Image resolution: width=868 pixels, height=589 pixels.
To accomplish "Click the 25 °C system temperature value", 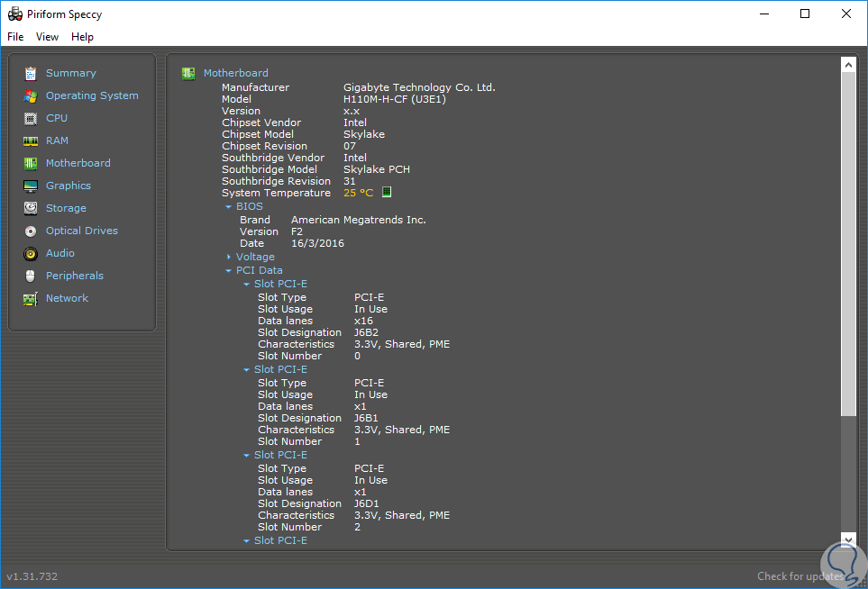I will point(358,193).
